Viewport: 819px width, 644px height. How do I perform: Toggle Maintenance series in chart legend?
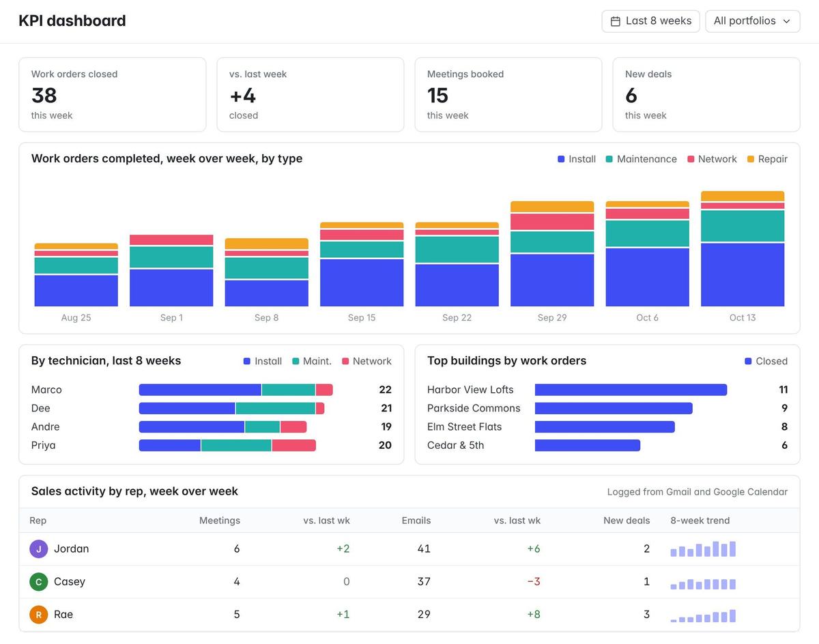641,159
